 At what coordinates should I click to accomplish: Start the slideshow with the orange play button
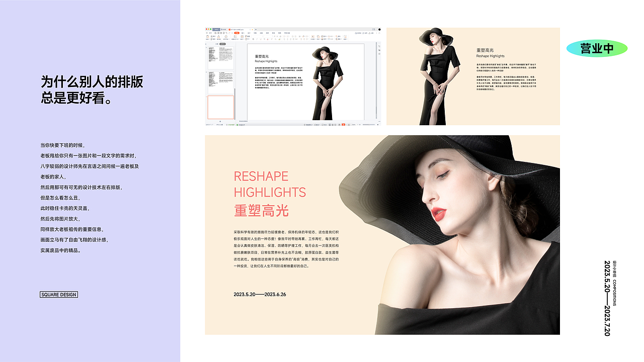pos(343,125)
